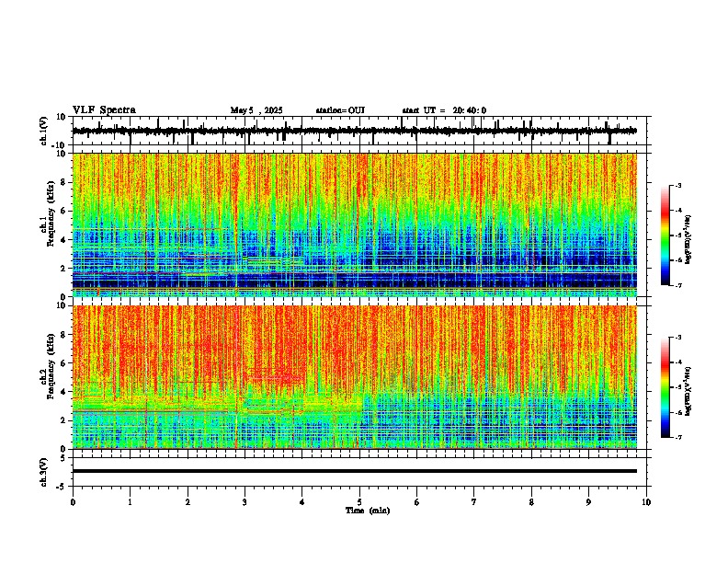728x563 pixels.
Task: Click the time axis tick label "4"
Action: pyautogui.click(x=302, y=502)
